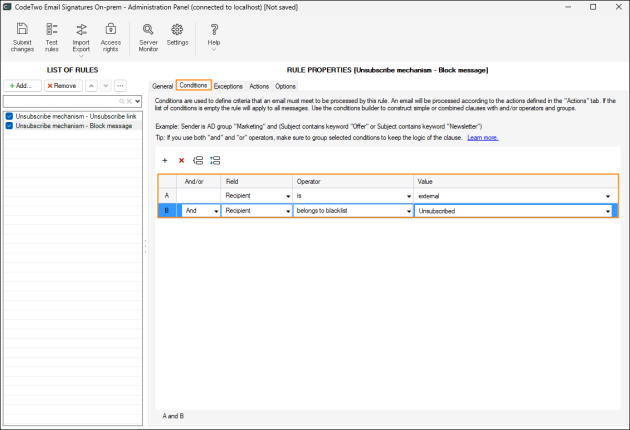The image size is (630, 430).
Task: Open the Import Export menu icon
Action: point(81,29)
